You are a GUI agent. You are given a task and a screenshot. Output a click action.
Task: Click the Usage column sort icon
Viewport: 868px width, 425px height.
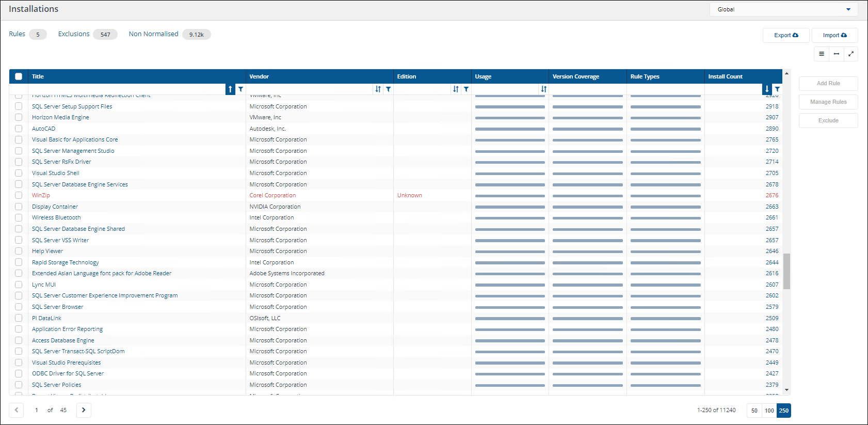(x=543, y=89)
